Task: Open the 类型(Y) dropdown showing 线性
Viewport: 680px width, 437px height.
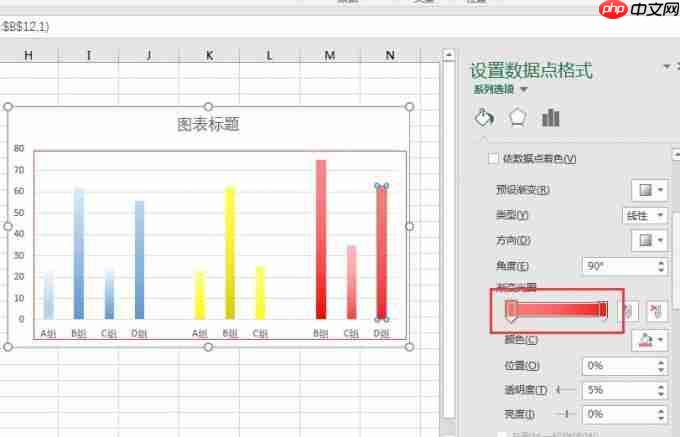Action: click(644, 215)
